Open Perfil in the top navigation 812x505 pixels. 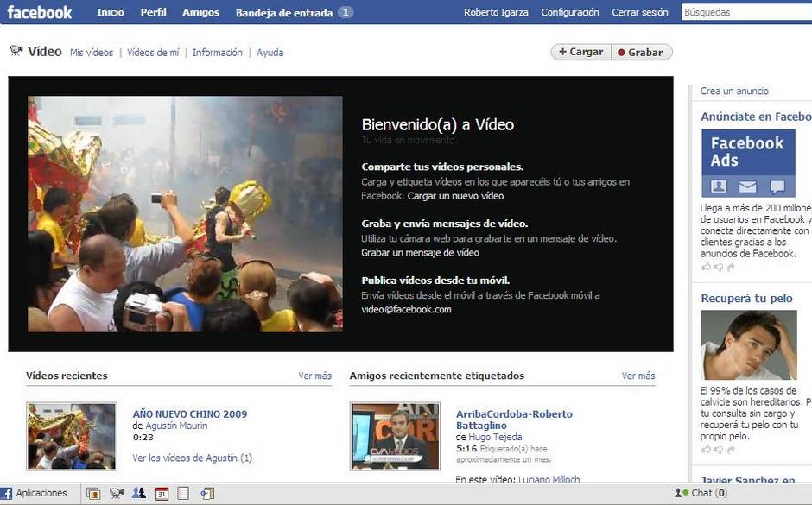[x=153, y=12]
